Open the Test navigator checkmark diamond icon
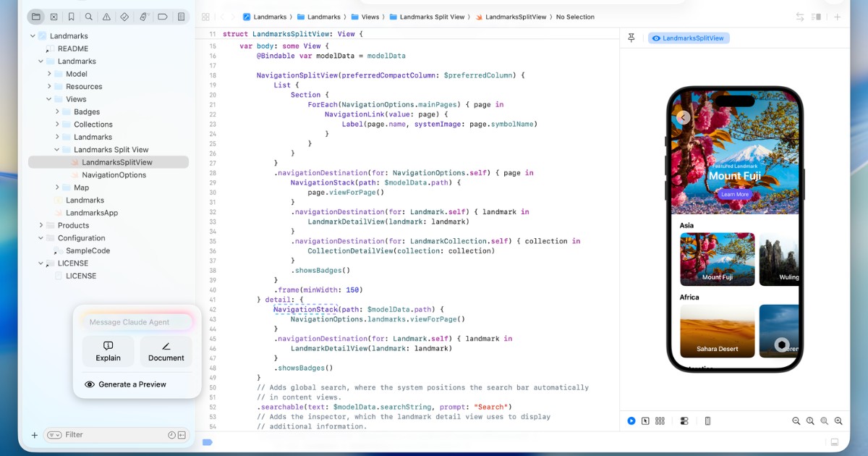 pos(125,16)
